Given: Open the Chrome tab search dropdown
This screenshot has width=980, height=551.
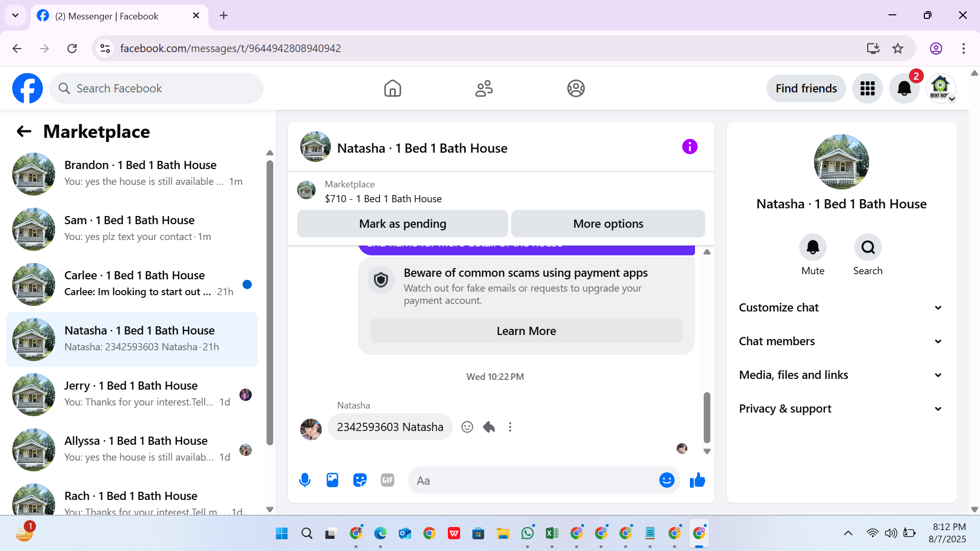Looking at the screenshot, I should point(15,15).
